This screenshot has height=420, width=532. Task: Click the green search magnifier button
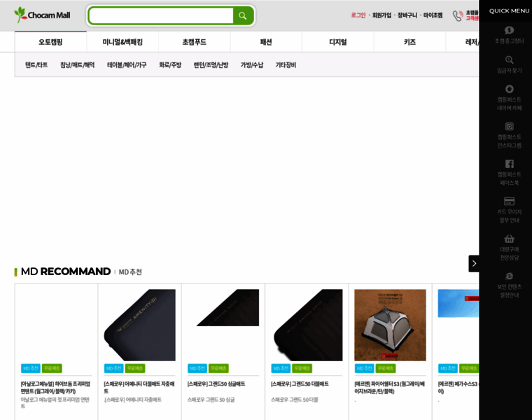pos(243,15)
